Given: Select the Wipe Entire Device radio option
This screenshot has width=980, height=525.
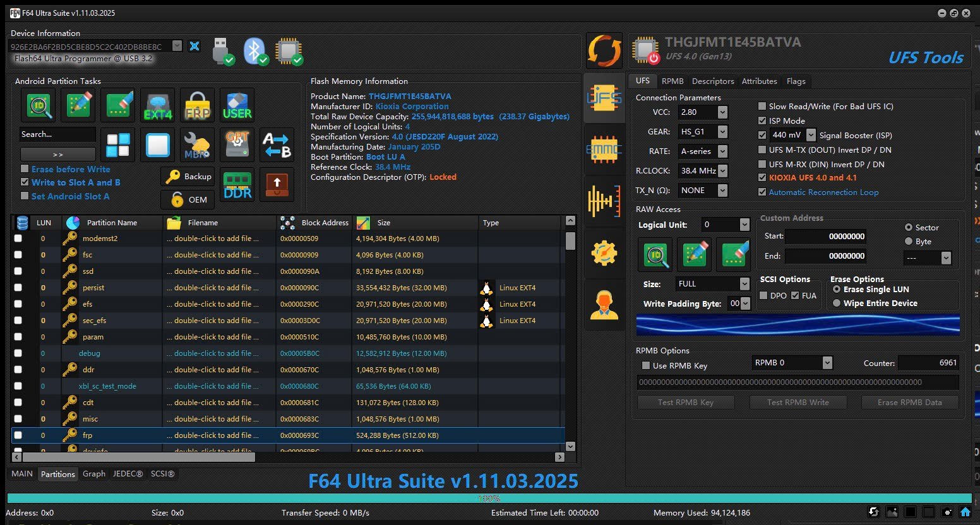Looking at the screenshot, I should point(837,303).
